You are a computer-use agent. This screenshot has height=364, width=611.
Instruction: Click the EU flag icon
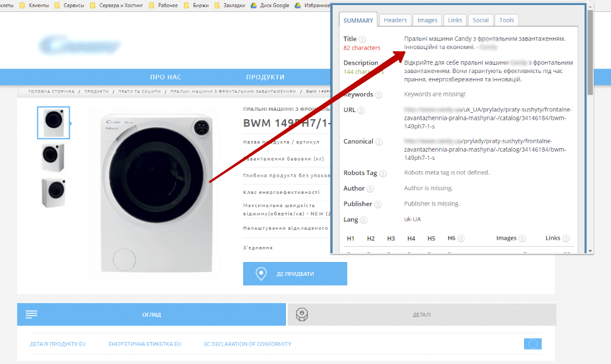533,344
